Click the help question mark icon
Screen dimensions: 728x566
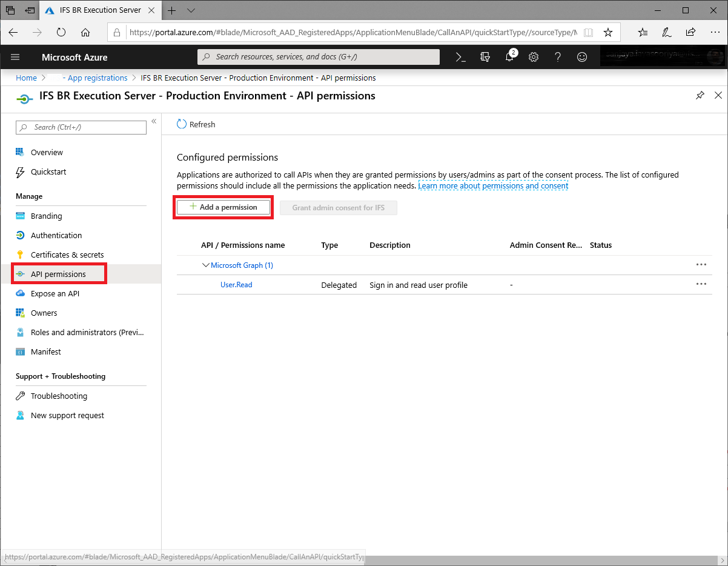(x=558, y=57)
